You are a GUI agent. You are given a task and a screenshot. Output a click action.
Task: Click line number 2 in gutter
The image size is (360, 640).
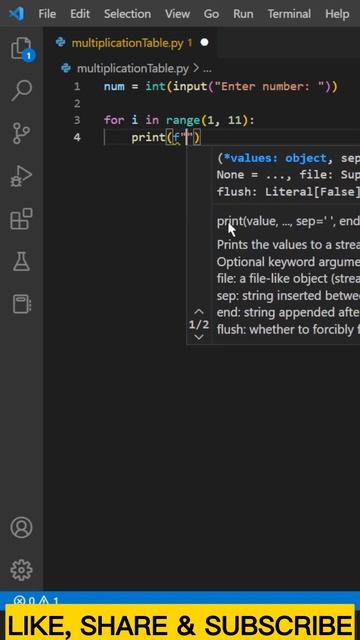coord(77,104)
